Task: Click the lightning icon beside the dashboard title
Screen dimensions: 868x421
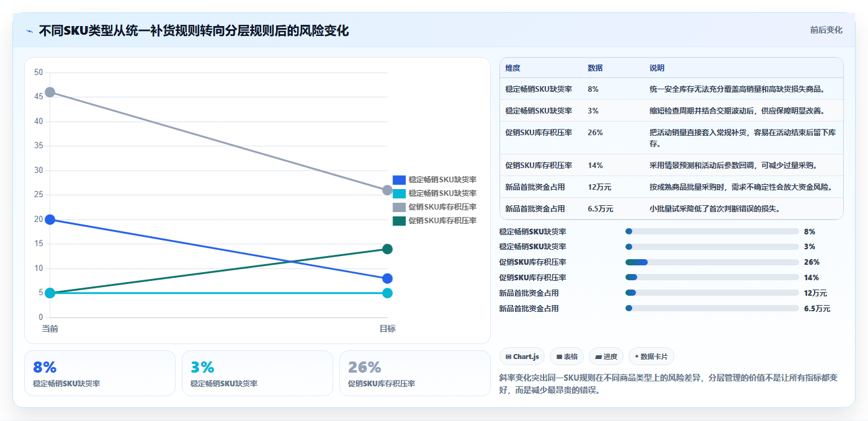Action: pos(29,30)
